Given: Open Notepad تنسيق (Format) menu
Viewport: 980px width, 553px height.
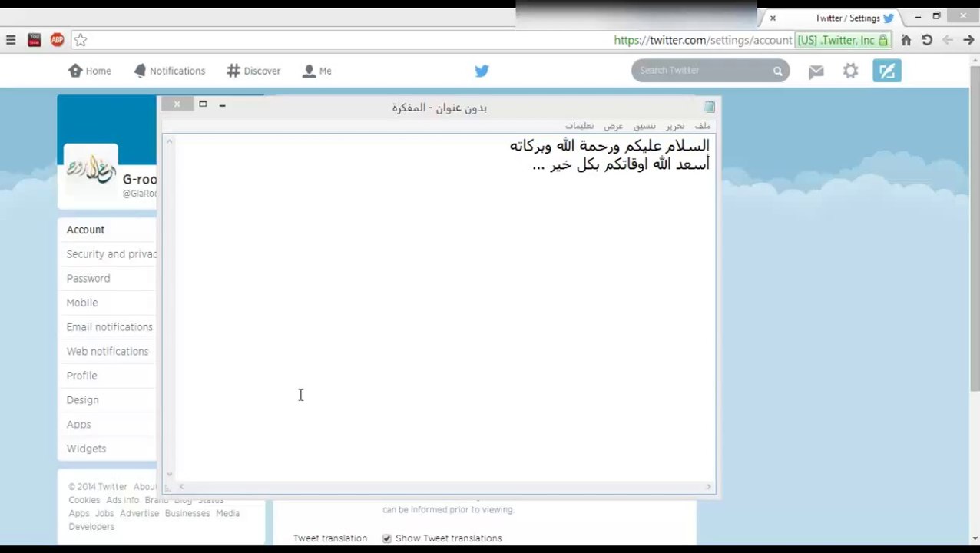Looking at the screenshot, I should (644, 126).
